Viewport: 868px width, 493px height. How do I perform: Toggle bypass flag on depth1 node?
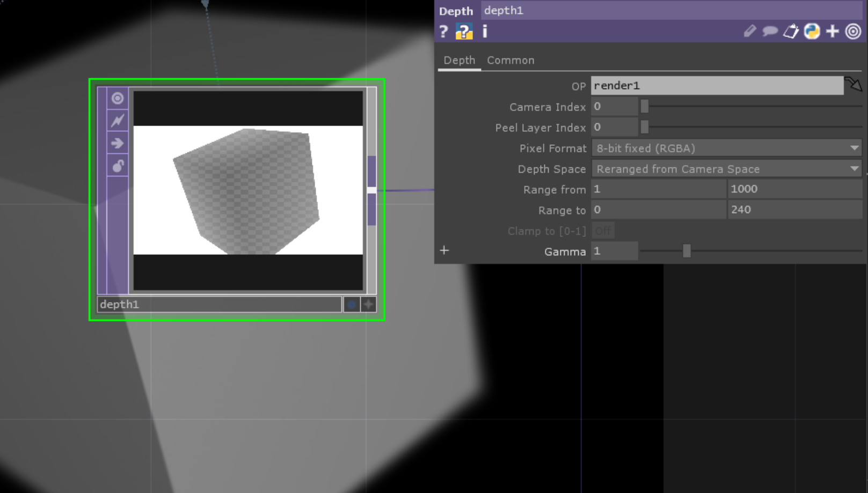click(118, 121)
